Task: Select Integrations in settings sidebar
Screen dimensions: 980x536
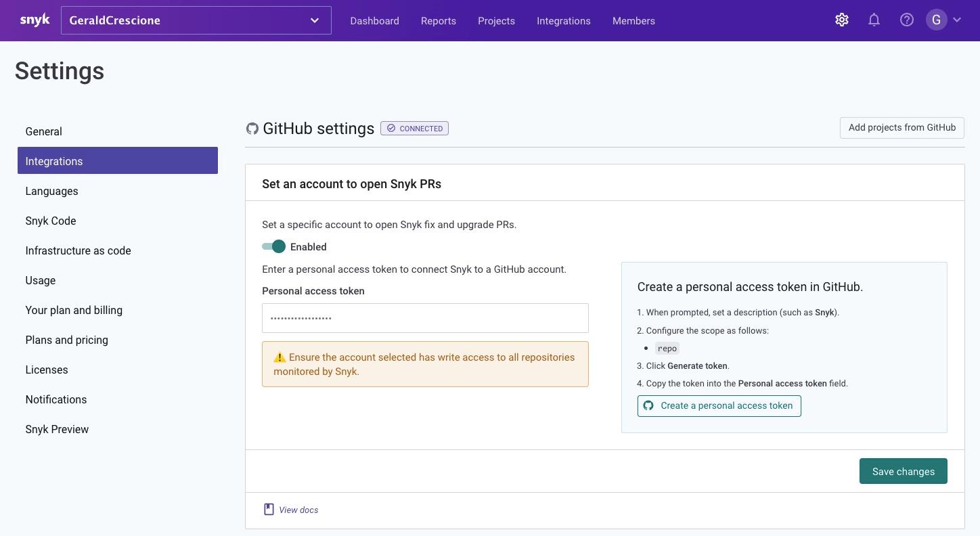Action: point(118,161)
